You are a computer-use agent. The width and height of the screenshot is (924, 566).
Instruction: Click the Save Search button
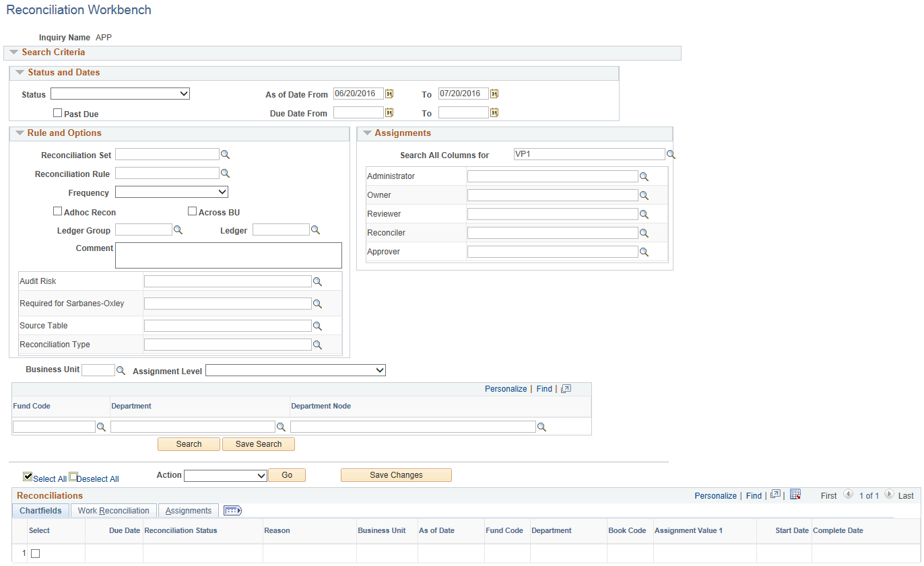point(258,444)
